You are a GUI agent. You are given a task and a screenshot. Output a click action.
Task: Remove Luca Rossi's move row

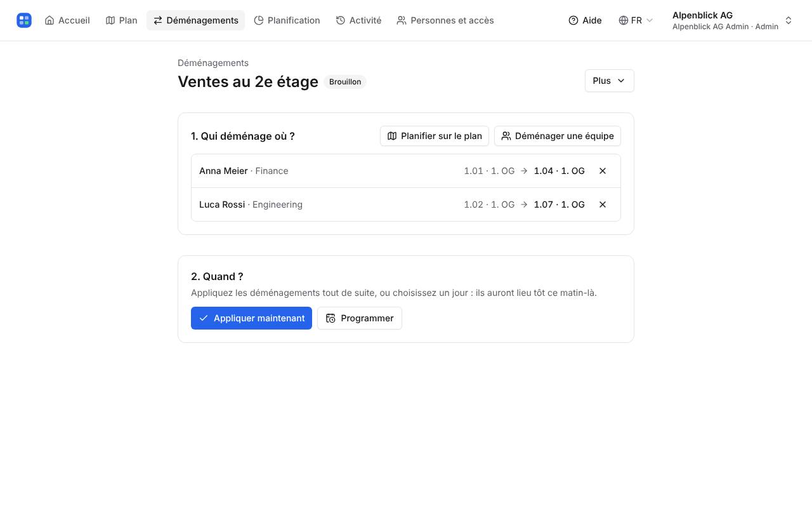[603, 204]
